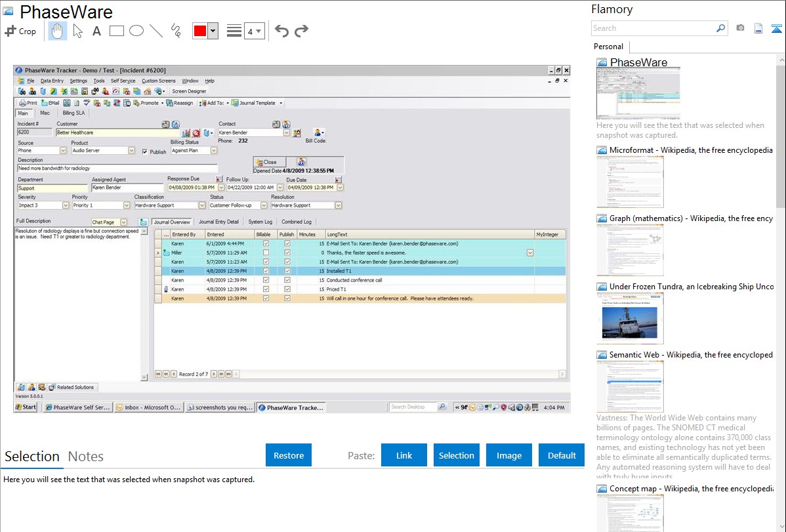Click the Concept map snapshot title

point(692,489)
